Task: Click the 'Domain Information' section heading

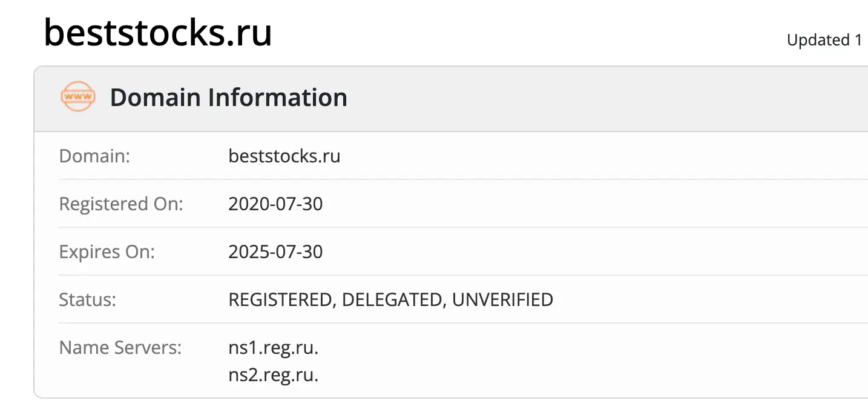Action: (228, 98)
